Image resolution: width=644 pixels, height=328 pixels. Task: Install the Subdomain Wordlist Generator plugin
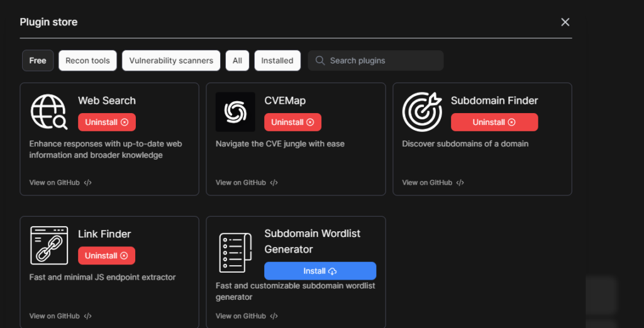pos(320,271)
